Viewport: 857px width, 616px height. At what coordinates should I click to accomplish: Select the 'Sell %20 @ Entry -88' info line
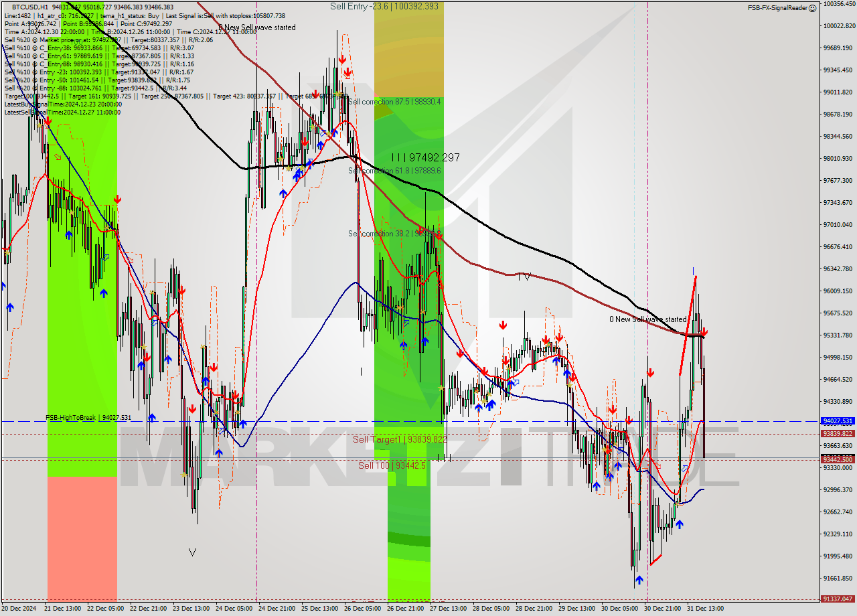(x=96, y=88)
